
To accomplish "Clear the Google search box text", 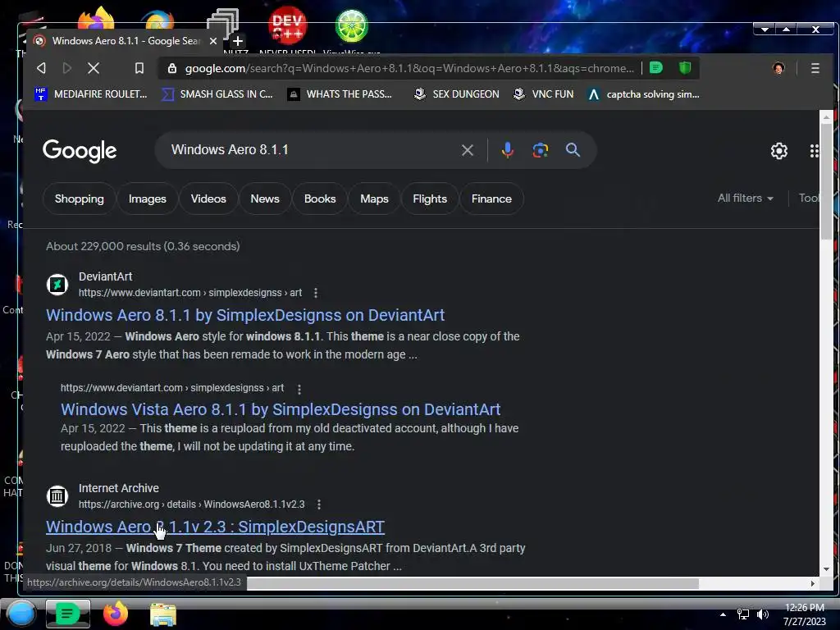I will [x=467, y=150].
